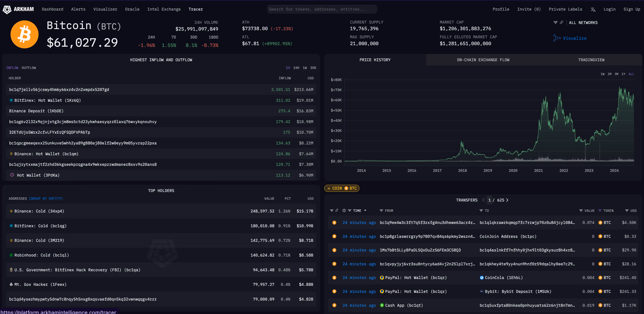Image resolution: width=644 pixels, height=314 pixels.
Task: Click the purple TOKEN filter icon
Action: click(x=600, y=211)
